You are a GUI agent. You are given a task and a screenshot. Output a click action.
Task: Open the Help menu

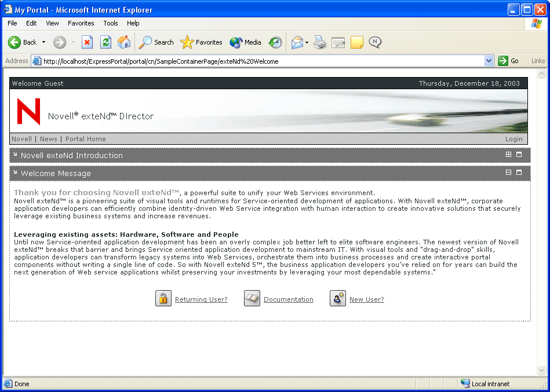click(133, 23)
